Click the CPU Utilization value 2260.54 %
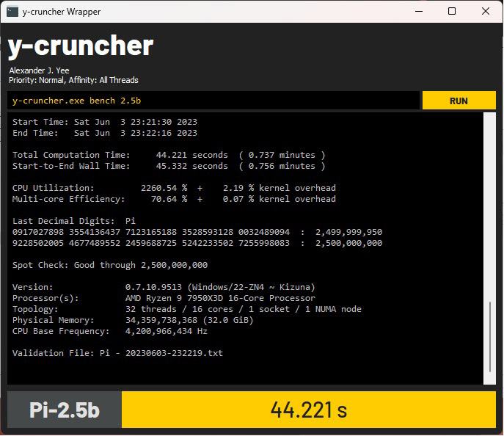504x436 pixels. tap(164, 188)
